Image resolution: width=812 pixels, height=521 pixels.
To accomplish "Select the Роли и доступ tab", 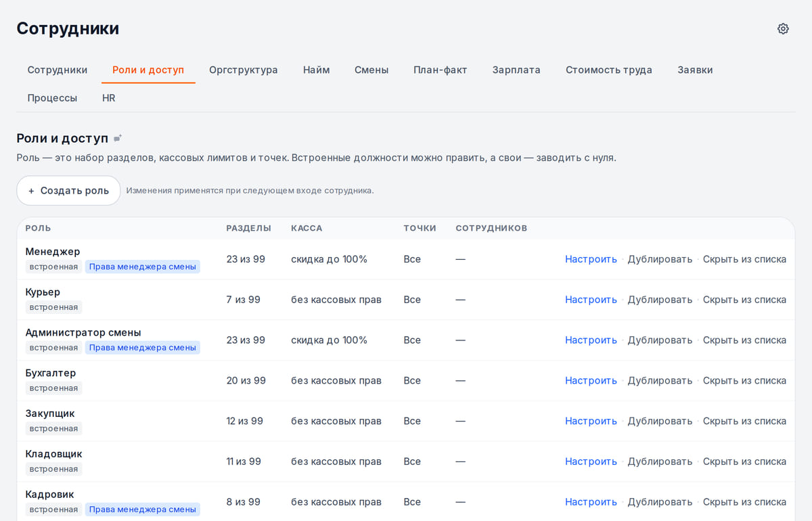I will pos(148,70).
